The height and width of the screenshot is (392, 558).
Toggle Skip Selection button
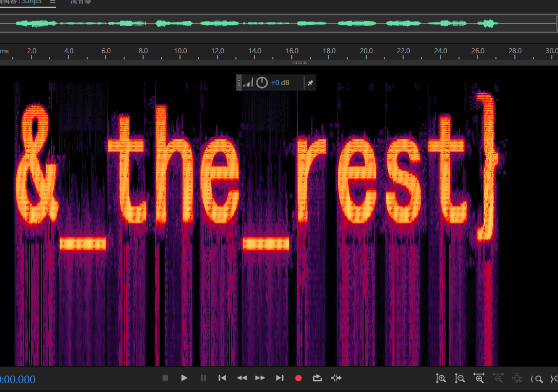[336, 378]
